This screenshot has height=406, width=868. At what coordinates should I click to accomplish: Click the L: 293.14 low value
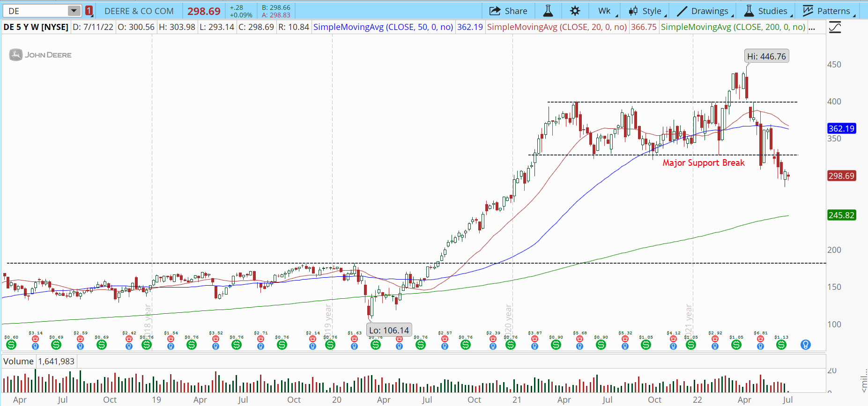217,27
